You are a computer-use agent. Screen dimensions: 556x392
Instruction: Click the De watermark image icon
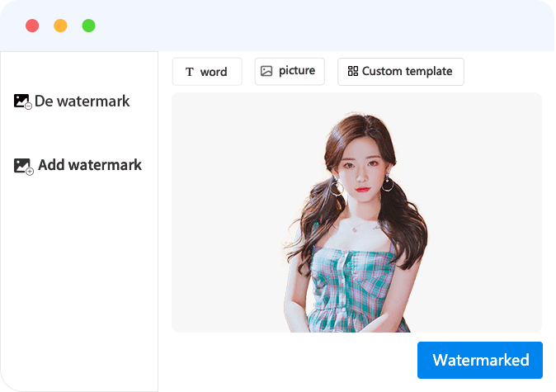(x=21, y=101)
